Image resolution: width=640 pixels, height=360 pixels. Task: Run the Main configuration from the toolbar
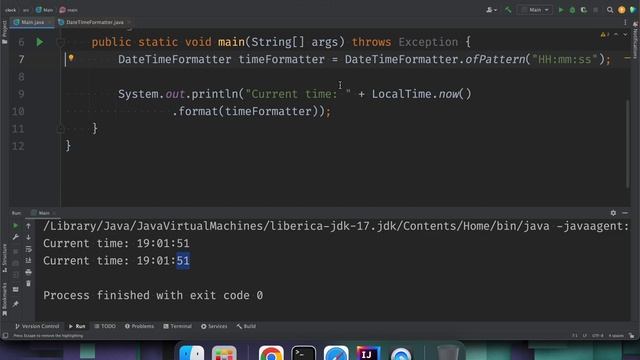click(561, 10)
